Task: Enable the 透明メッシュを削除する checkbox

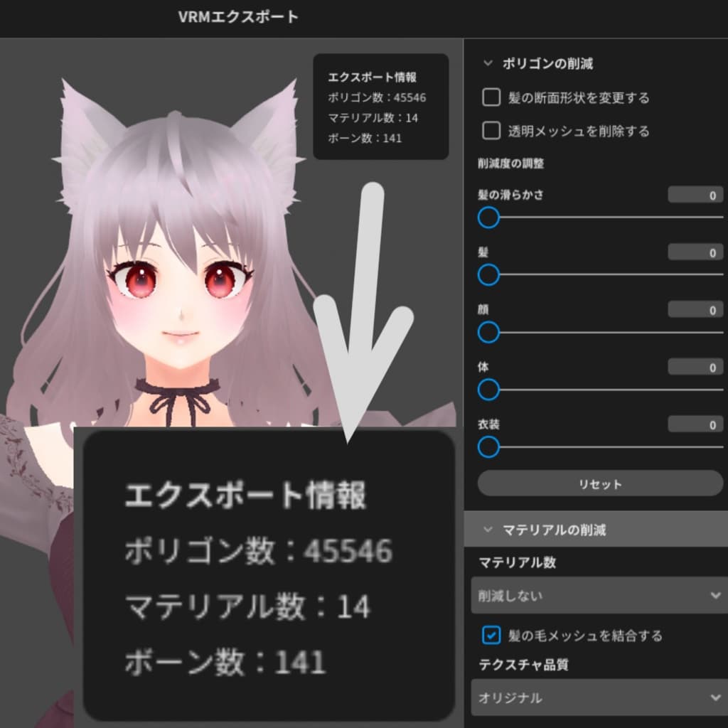Action: click(491, 132)
